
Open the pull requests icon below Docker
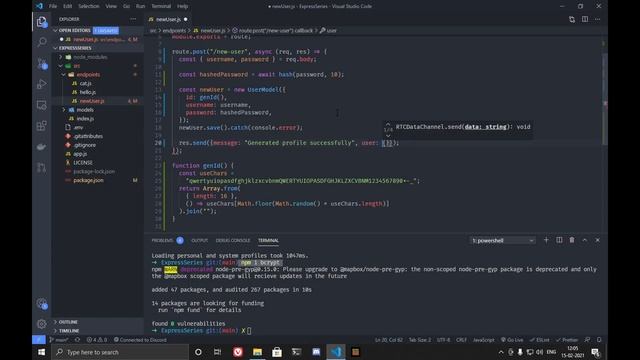click(42, 167)
